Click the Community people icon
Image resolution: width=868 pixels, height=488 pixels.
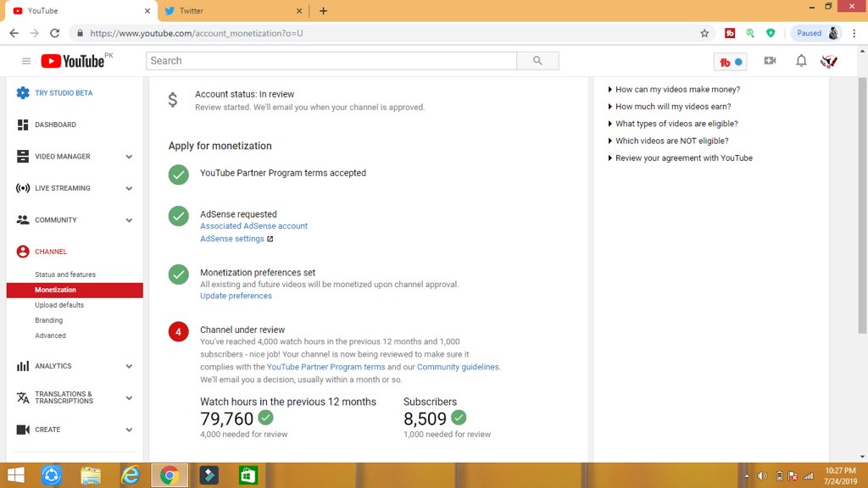(23, 219)
